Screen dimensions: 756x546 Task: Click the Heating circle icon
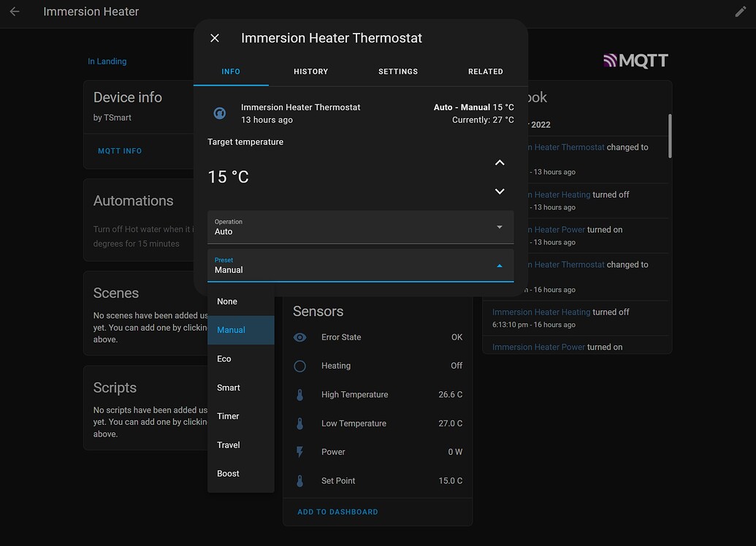pyautogui.click(x=300, y=366)
